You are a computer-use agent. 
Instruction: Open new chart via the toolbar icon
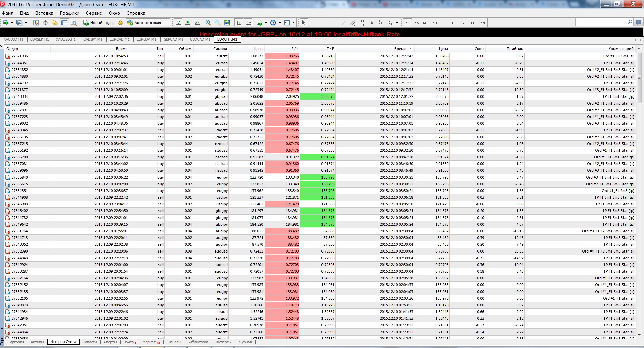[6, 23]
